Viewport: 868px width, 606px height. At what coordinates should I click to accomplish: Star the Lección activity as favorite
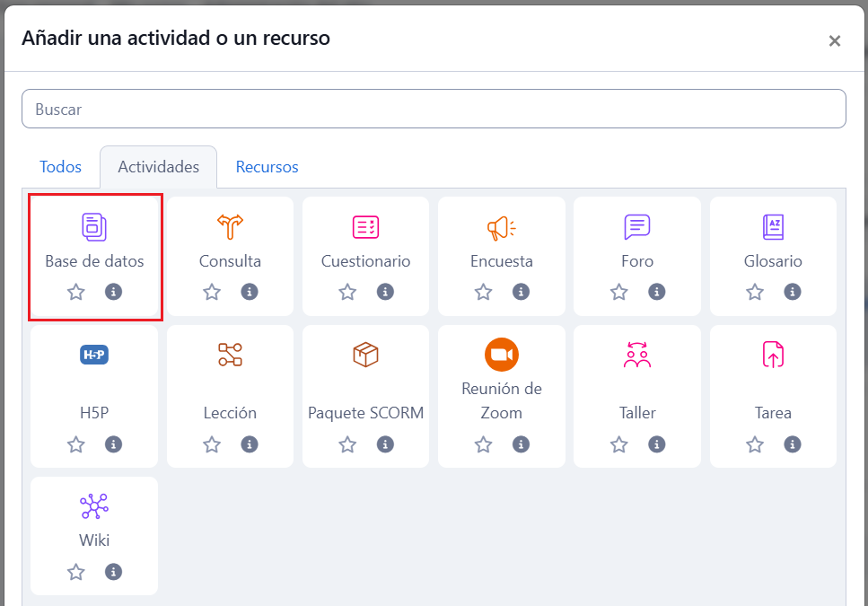[x=212, y=444]
